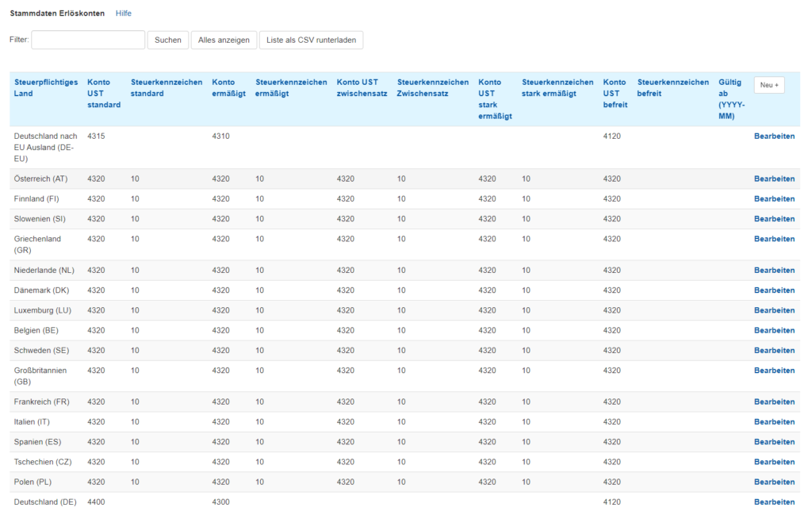Viewport: 812px width, 519px height.
Task: Edit the Deutschland (DE) row
Action: [x=774, y=502]
